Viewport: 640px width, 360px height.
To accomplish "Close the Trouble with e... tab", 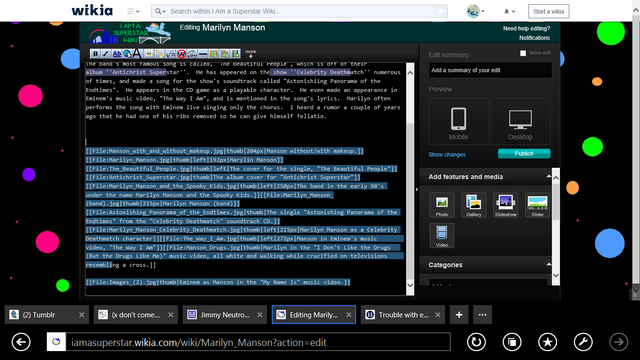I will pyautogui.click(x=438, y=315).
